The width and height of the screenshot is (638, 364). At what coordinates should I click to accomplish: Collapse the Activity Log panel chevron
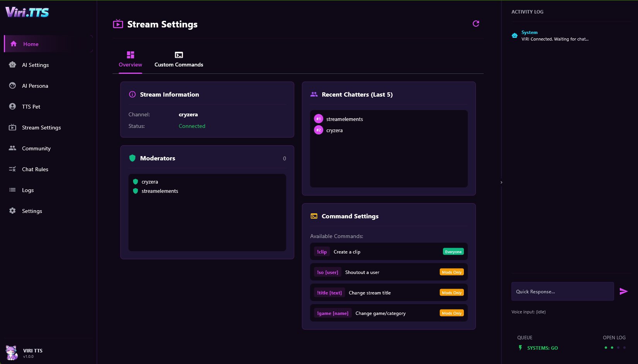click(x=501, y=182)
